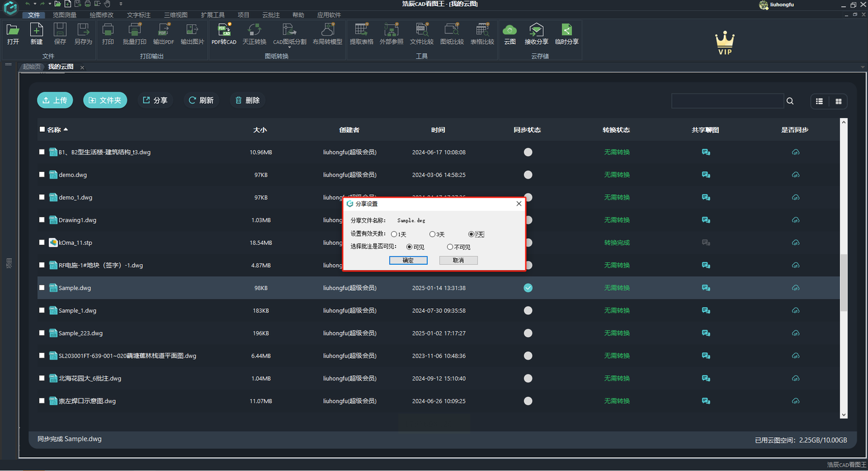Switch to grid view layout icon
The height and width of the screenshot is (471, 868).
click(x=838, y=101)
